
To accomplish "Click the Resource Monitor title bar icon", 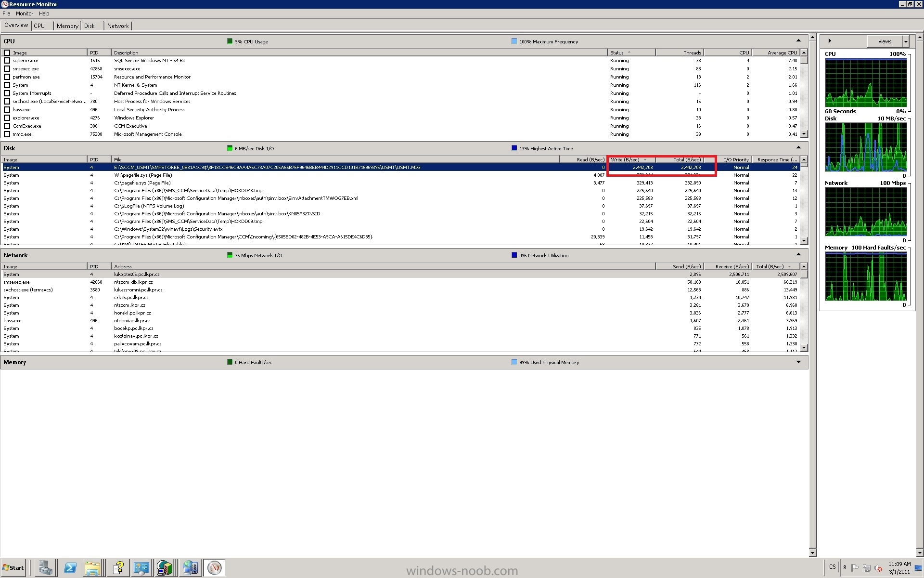I will click(4, 4).
